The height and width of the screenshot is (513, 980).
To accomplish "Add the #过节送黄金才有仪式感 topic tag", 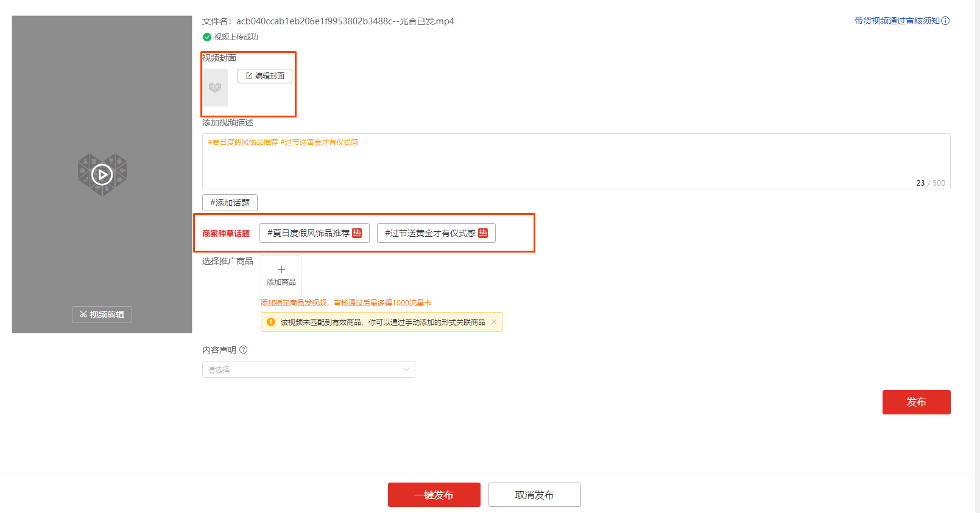I will click(430, 233).
